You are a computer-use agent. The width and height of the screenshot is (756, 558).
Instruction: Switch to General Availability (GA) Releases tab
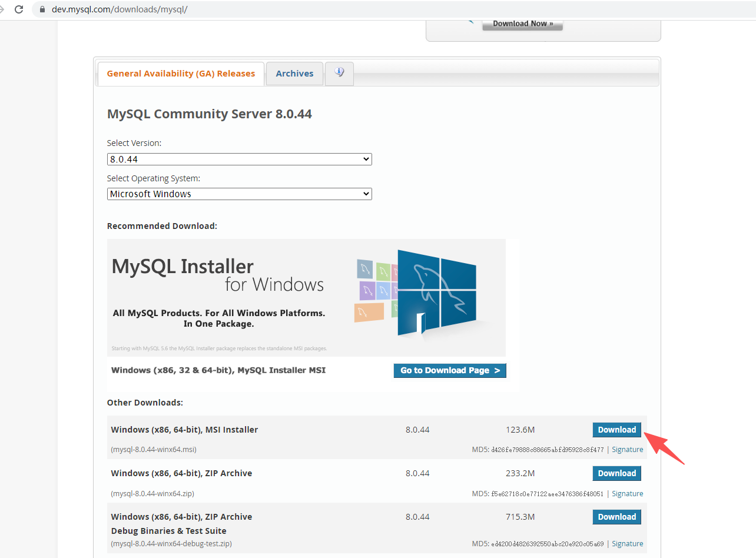click(x=181, y=74)
